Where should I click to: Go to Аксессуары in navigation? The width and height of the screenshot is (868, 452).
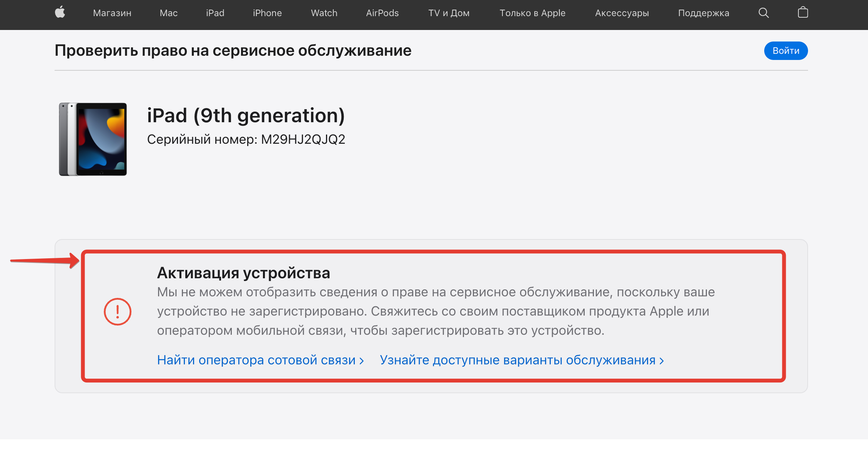point(622,13)
